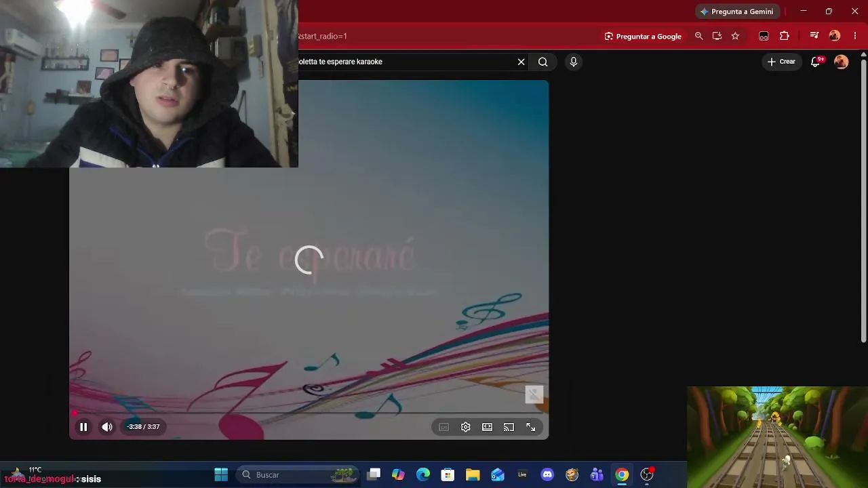Open the Chrome zoom magnifier icon
This screenshot has height=488, width=868.
click(x=699, y=36)
